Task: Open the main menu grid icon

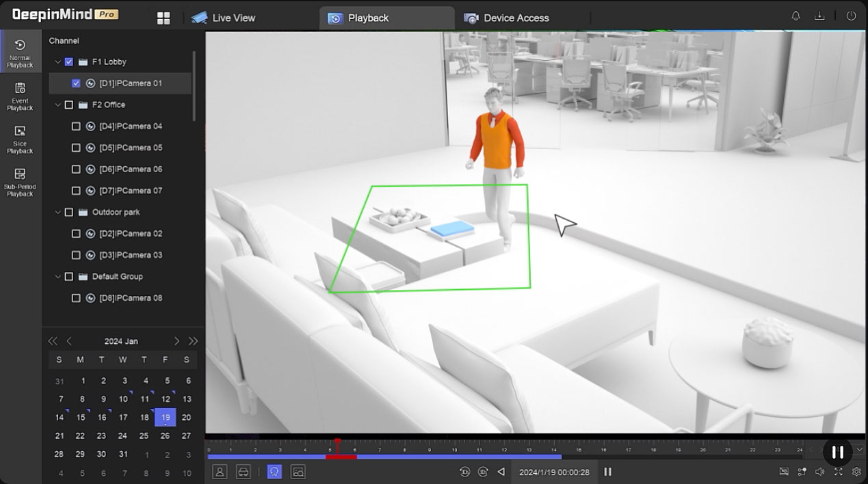Action: click(x=163, y=18)
